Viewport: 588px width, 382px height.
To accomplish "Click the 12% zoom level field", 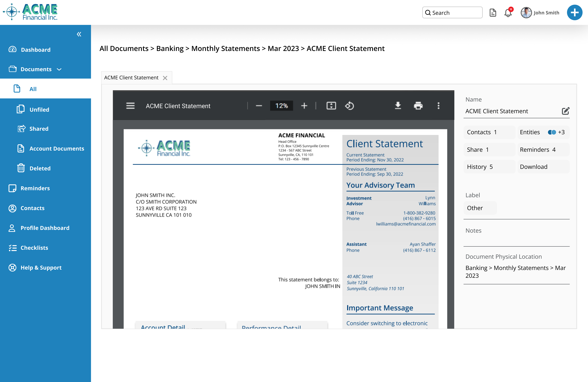I will click(281, 106).
